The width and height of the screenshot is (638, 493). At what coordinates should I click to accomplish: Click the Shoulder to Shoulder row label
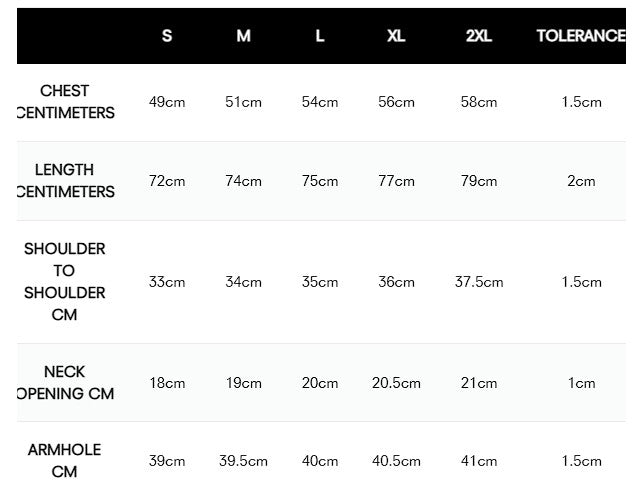pos(65,282)
